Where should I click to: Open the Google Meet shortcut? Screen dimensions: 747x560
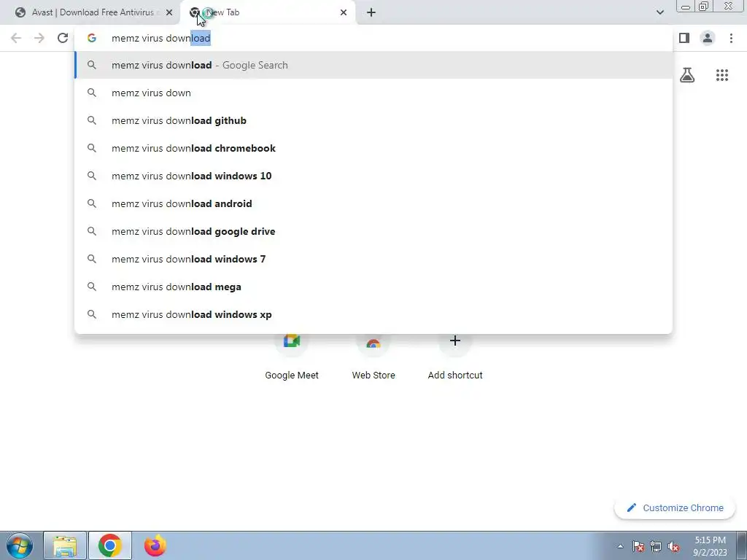coord(292,357)
